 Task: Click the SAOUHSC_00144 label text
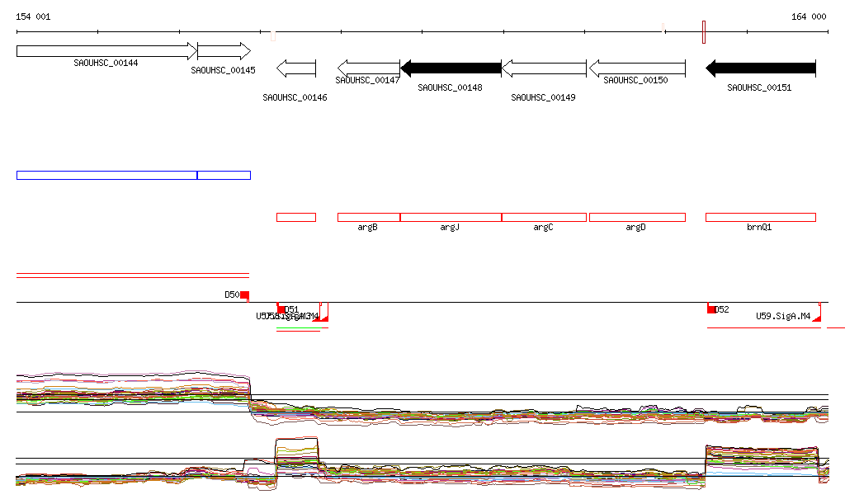pyautogui.click(x=106, y=63)
